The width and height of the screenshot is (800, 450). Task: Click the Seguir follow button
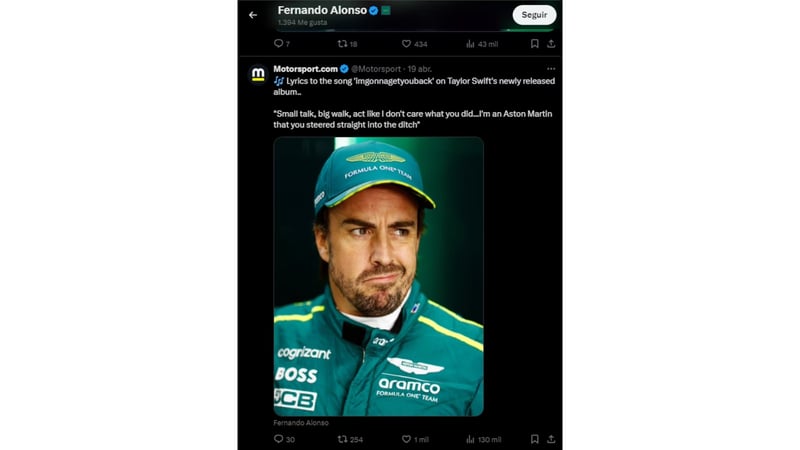click(534, 15)
